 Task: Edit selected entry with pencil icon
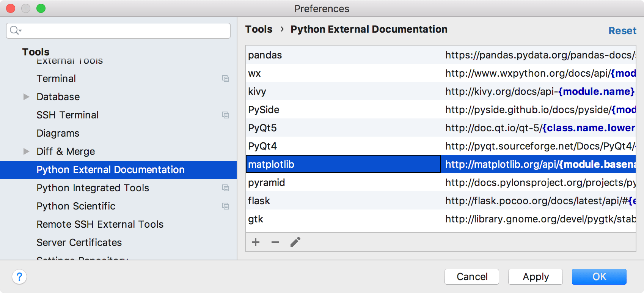click(295, 242)
